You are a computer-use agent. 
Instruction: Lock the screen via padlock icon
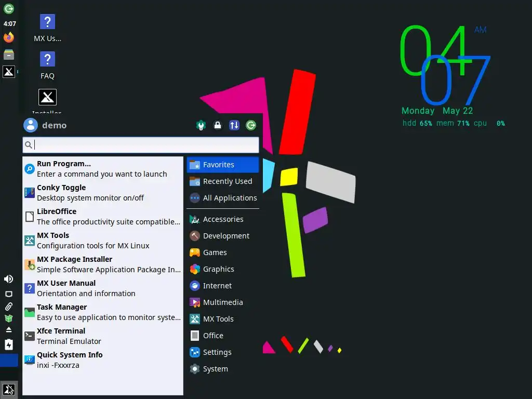click(218, 125)
